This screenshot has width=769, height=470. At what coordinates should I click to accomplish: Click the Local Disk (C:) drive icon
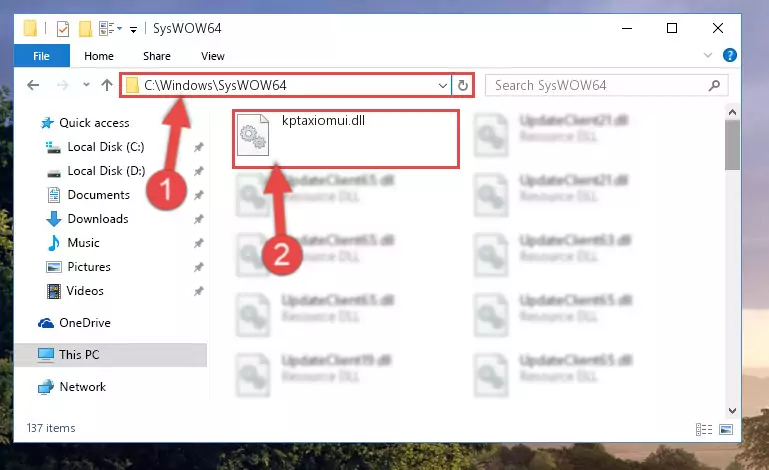pos(53,147)
